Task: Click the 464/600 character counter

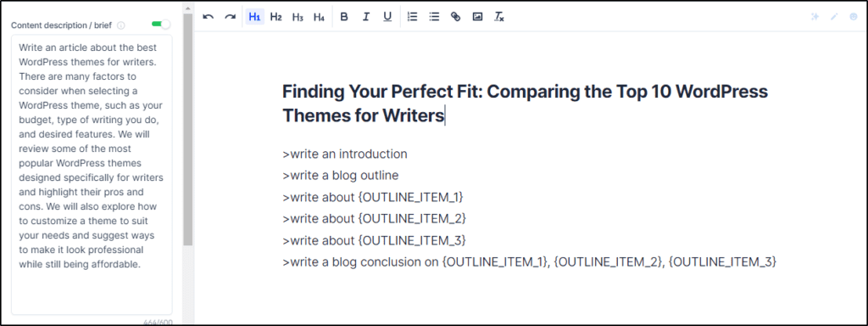Action: [x=157, y=322]
